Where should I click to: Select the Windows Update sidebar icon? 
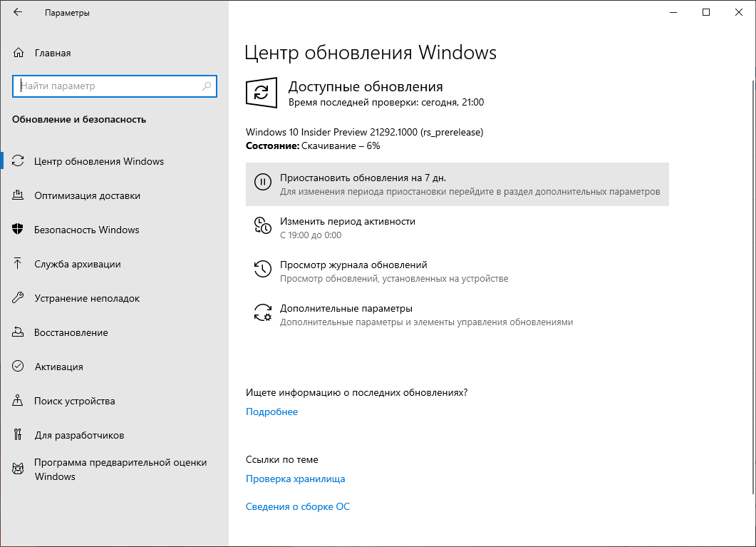tap(19, 161)
